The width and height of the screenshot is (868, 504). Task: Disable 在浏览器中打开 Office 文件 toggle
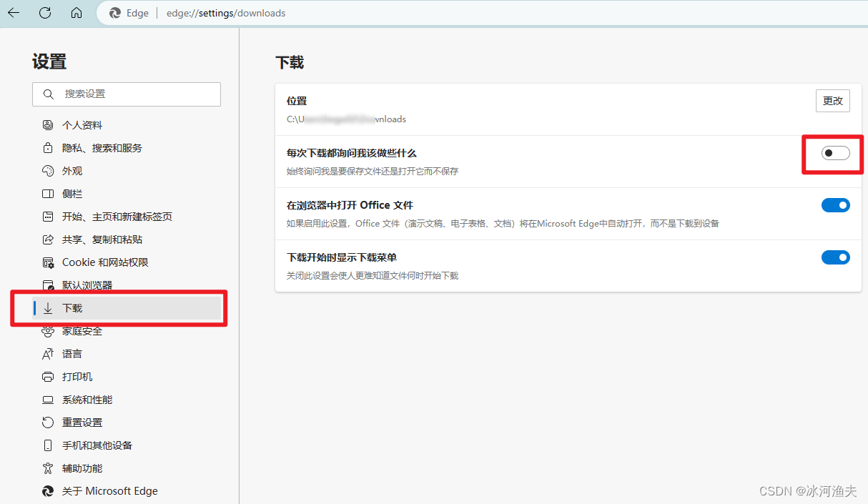tap(835, 205)
